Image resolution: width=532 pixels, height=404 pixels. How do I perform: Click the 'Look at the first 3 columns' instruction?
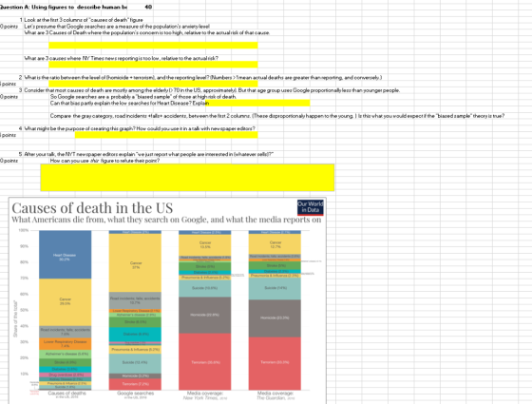84,20
